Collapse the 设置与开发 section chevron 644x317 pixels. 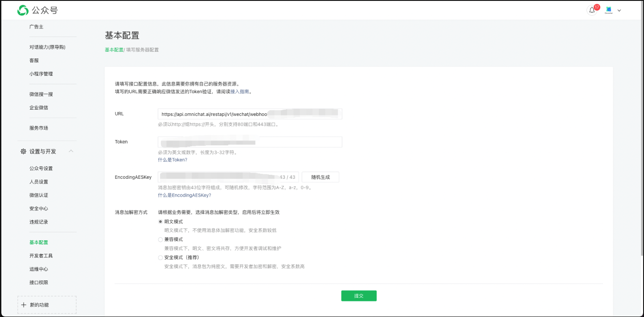coord(71,152)
